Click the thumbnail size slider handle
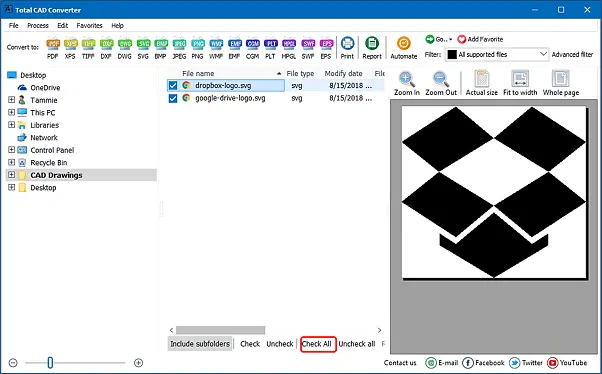 [x=50, y=362]
